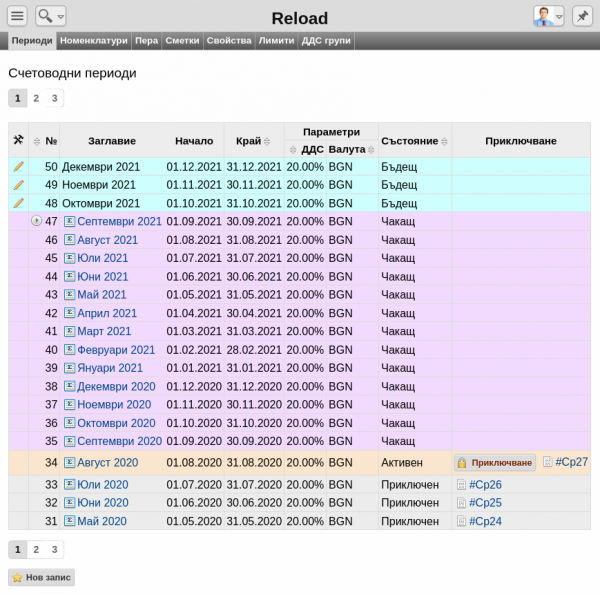This screenshot has width=600, height=595.
Task: Open Септември 2021 period link
Action: [x=119, y=222]
